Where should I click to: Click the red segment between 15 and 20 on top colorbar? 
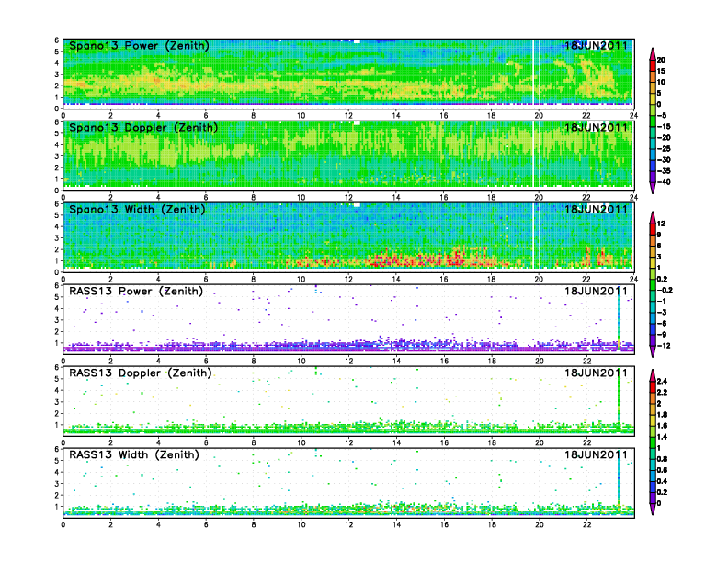click(x=653, y=65)
